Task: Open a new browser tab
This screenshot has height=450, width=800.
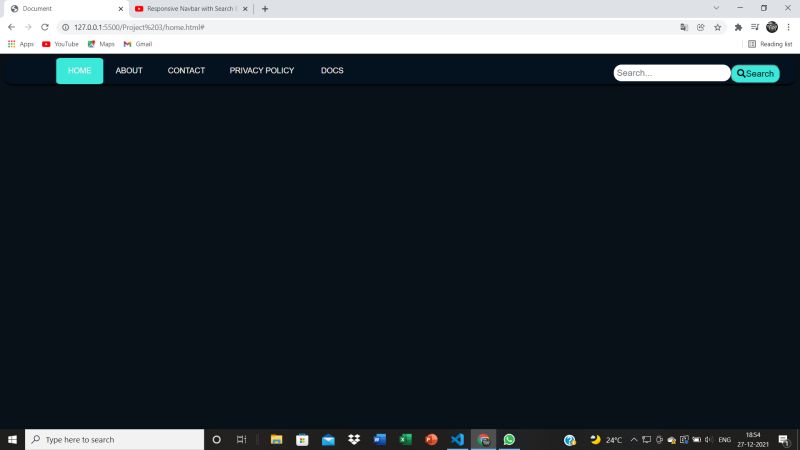Action: tap(265, 9)
